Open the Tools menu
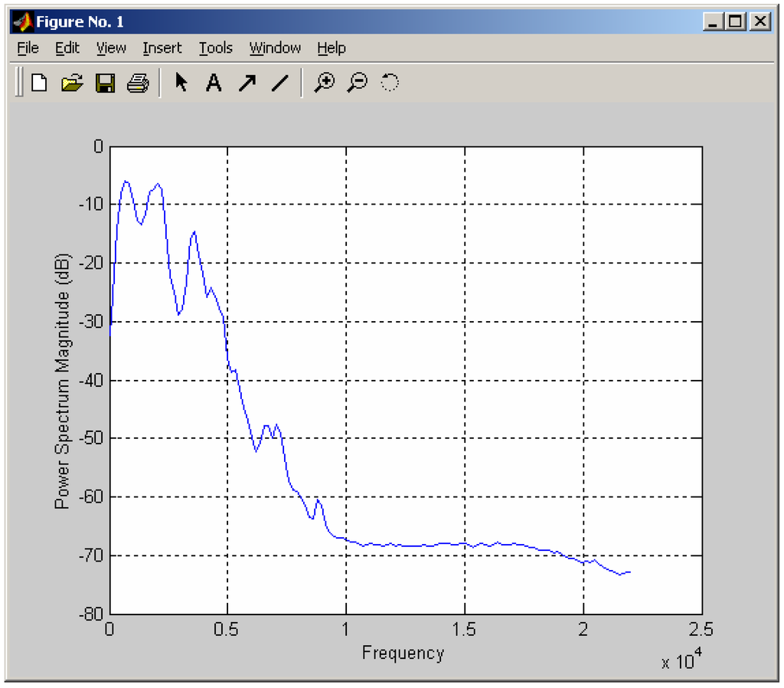Image resolution: width=784 pixels, height=688 pixels. 215,48
